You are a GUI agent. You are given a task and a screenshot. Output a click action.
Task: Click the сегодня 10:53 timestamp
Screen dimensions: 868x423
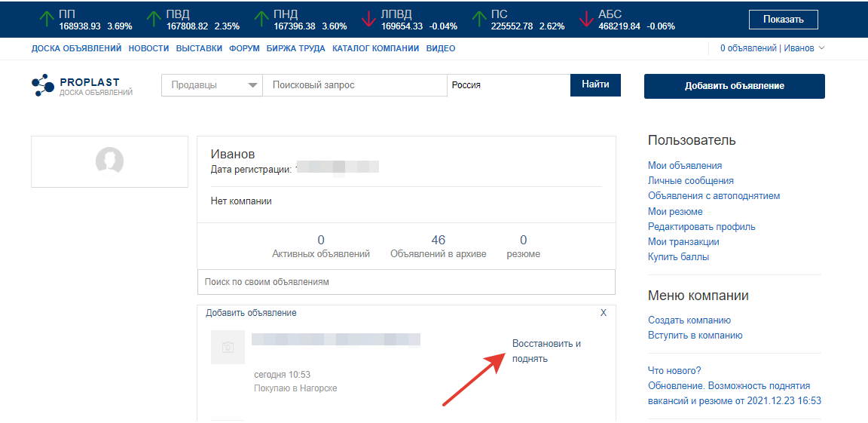coord(282,375)
